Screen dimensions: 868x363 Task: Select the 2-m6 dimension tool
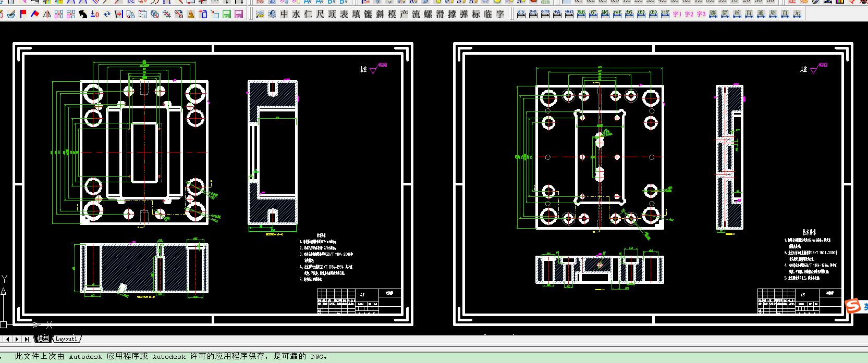545,14
